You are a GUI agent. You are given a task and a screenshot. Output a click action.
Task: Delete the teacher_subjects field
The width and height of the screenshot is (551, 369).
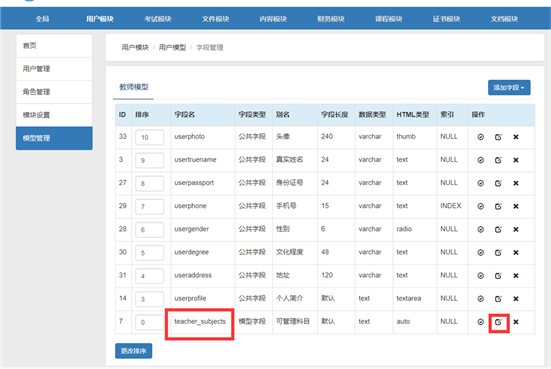coord(516,322)
